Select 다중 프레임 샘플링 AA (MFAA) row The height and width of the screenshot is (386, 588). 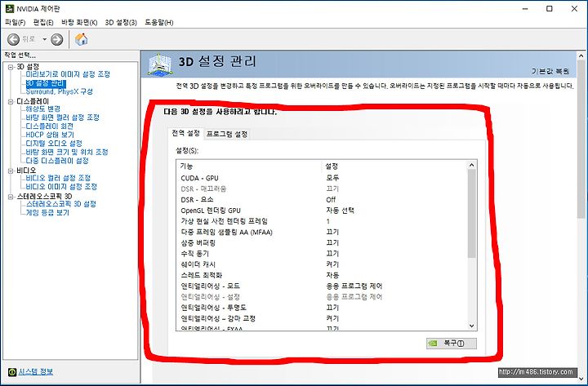coord(322,233)
